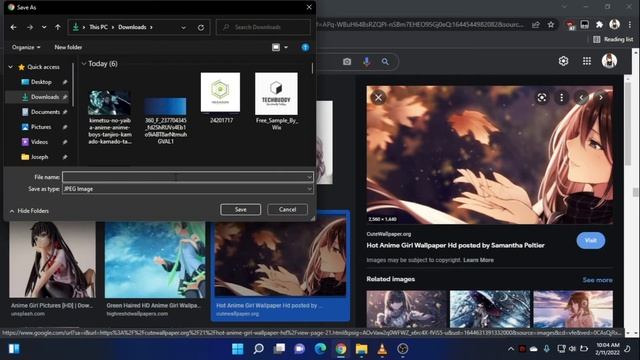The image size is (640, 360).
Task: Open the Learn More copyright link
Action: coord(478,260)
